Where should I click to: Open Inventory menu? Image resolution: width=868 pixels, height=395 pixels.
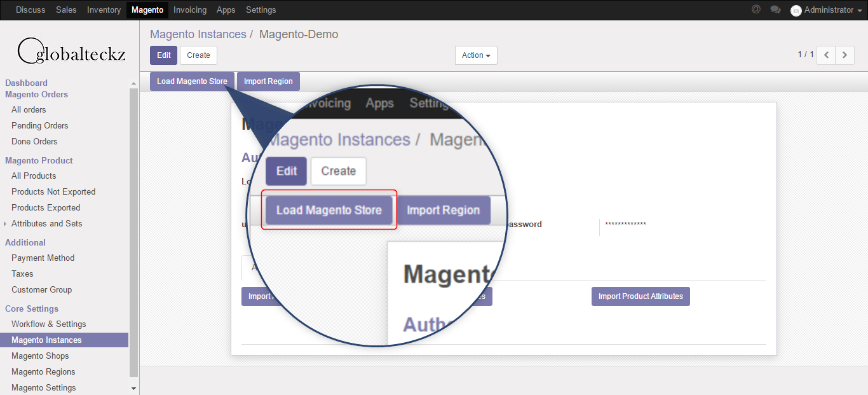tap(104, 10)
